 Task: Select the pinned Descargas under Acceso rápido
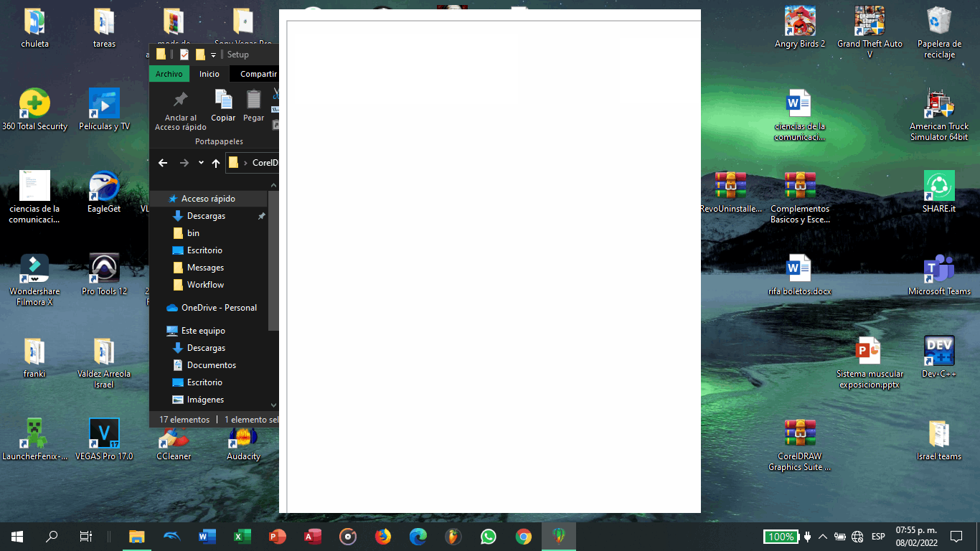(207, 216)
